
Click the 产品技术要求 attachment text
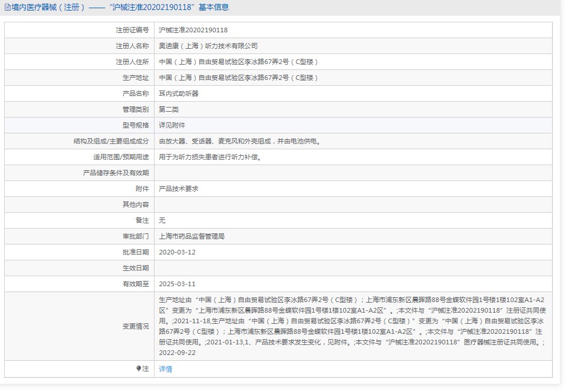179,189
